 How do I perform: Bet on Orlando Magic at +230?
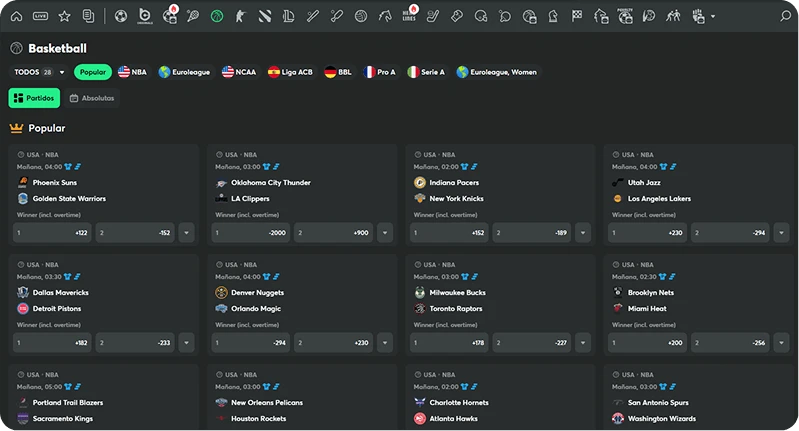point(333,343)
